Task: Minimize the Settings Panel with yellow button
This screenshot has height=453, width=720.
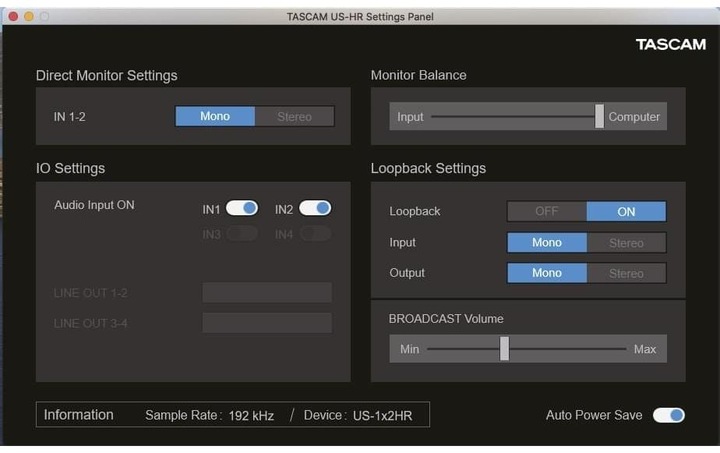Action: pyautogui.click(x=28, y=17)
